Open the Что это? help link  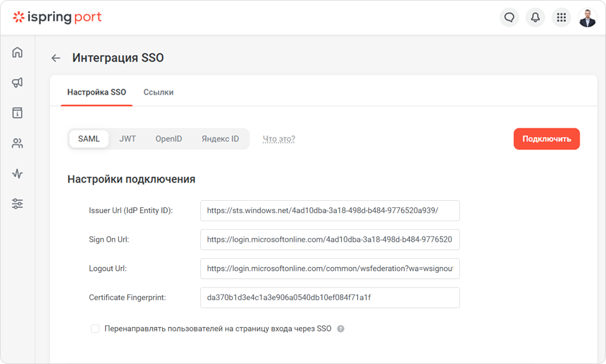(279, 139)
